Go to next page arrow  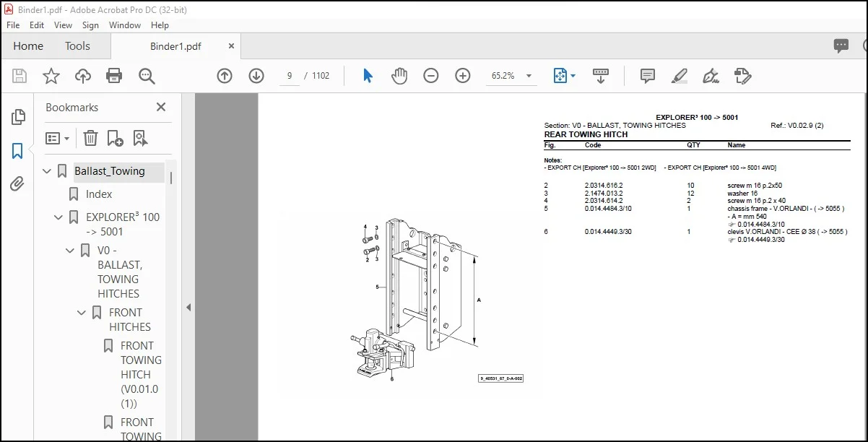pos(256,76)
